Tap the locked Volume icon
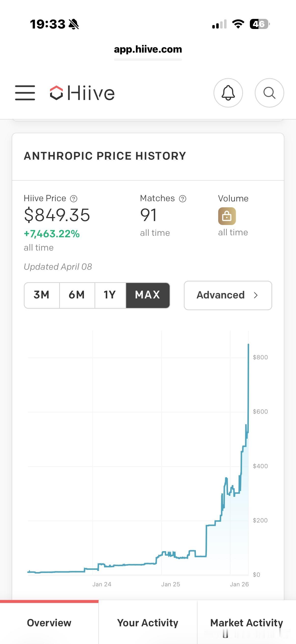 click(227, 216)
